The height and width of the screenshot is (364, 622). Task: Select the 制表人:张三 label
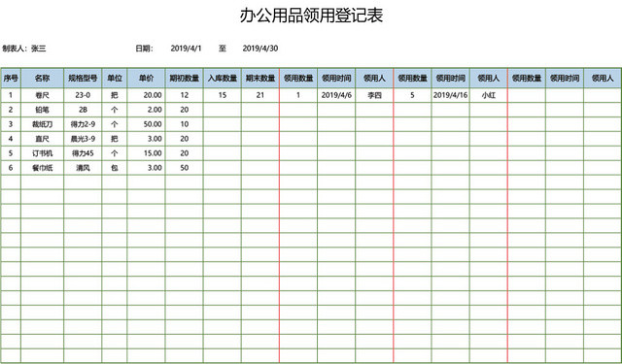(x=24, y=49)
